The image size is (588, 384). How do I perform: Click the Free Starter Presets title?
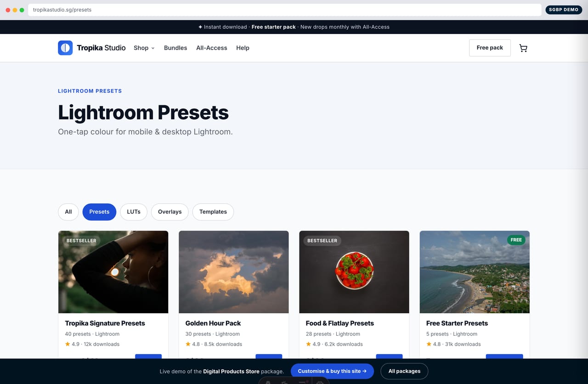click(x=457, y=323)
